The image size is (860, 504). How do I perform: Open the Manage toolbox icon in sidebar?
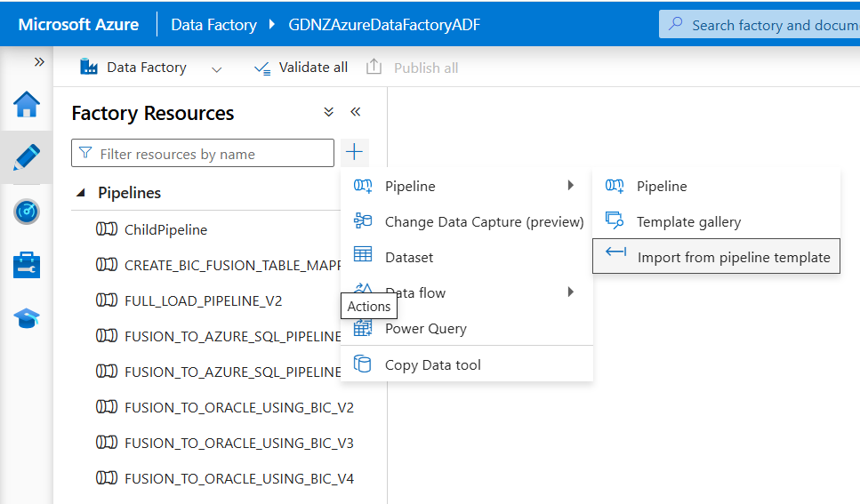click(x=27, y=265)
